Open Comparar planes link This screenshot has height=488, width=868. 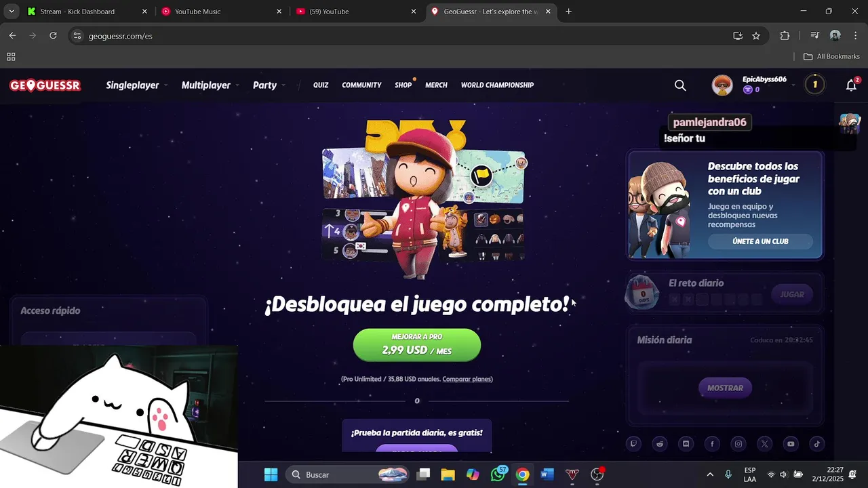[x=467, y=380]
